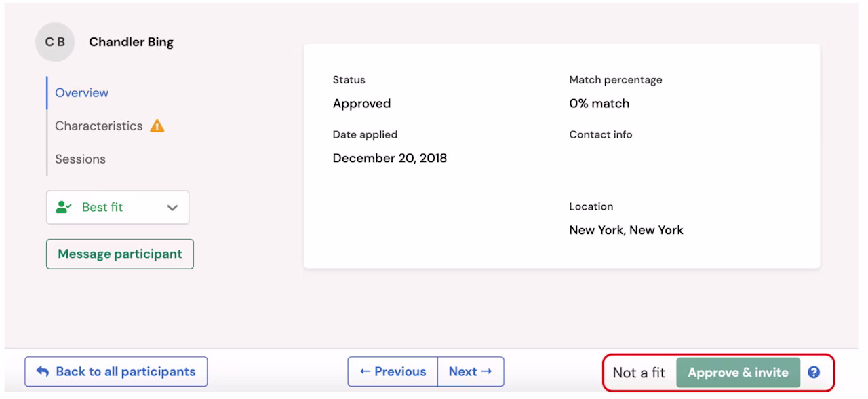Click the Approve & invite button
This screenshot has width=868, height=399.
[x=738, y=373]
